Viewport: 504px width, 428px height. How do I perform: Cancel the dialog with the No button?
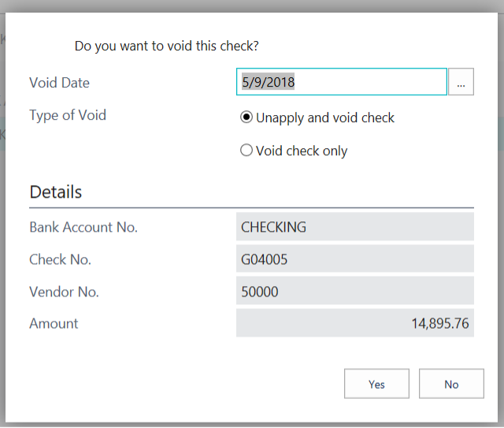coord(451,384)
